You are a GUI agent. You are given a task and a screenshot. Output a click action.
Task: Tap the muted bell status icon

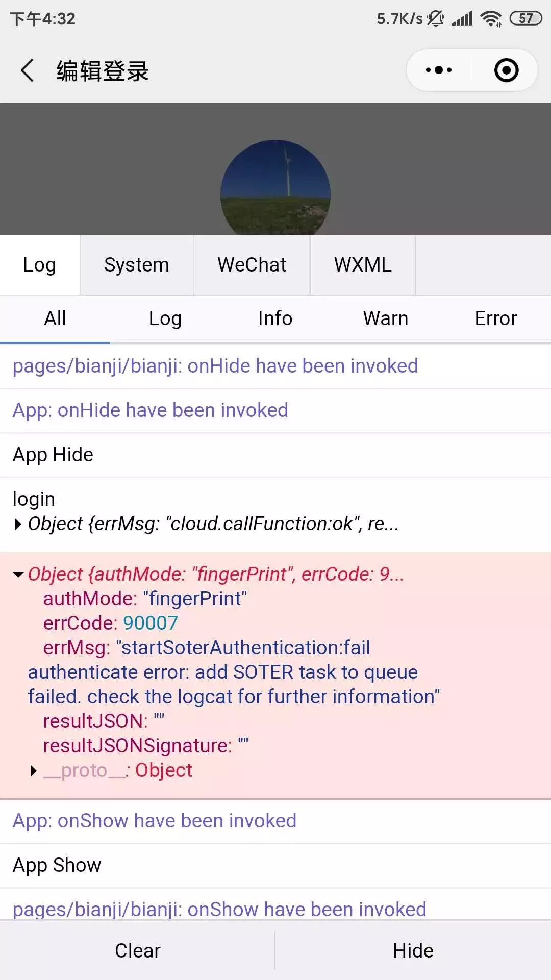[436, 19]
